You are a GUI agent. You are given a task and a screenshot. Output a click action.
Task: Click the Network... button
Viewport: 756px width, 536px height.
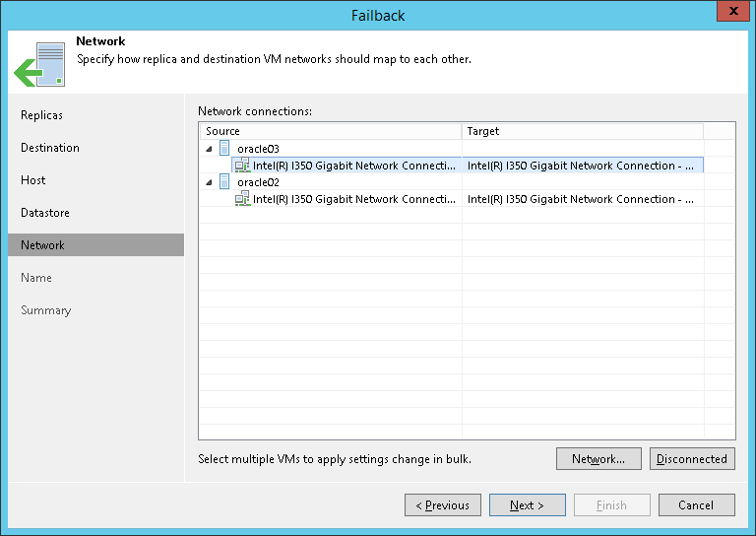[x=598, y=459]
